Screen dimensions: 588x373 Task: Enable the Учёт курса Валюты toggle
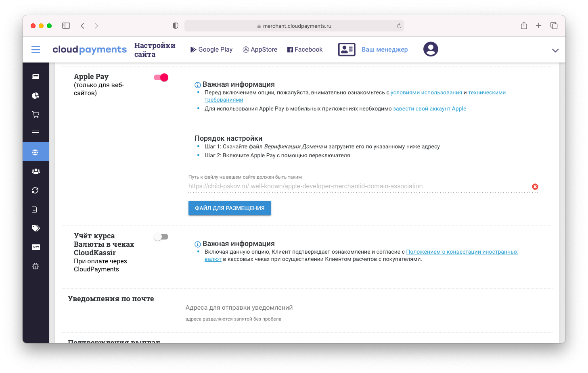coord(161,237)
